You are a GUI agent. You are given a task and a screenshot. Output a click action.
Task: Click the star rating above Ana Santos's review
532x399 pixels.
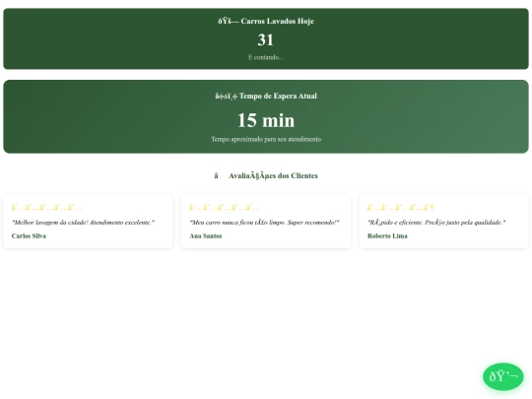225,207
